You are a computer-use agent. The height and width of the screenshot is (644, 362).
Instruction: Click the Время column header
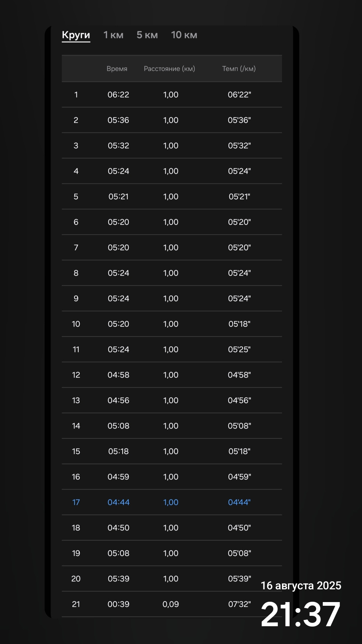pyautogui.click(x=117, y=69)
